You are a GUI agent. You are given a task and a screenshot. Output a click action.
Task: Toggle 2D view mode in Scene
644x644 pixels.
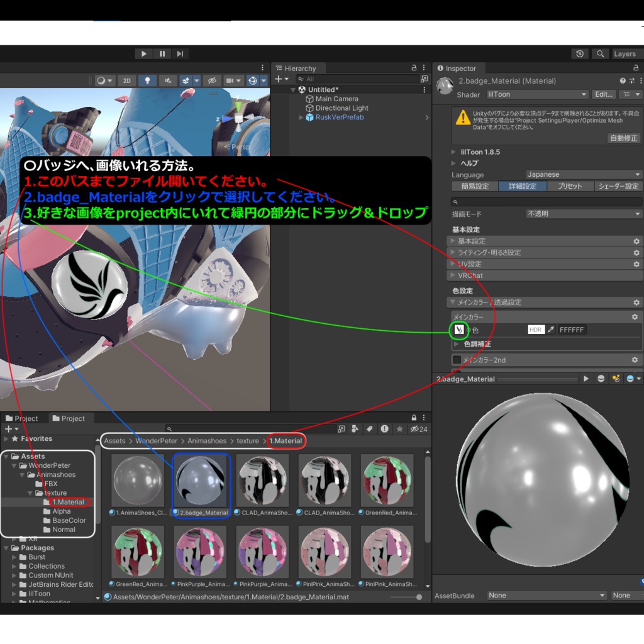pyautogui.click(x=127, y=80)
